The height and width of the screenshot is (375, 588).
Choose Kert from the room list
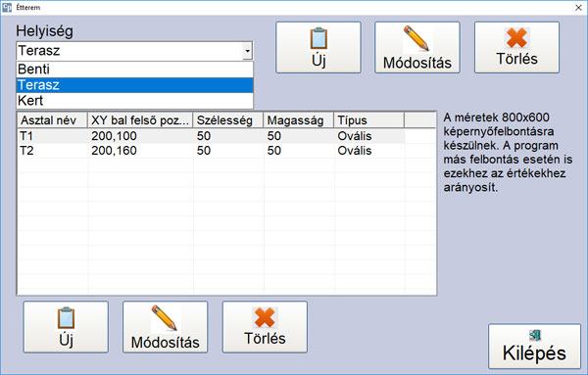[x=135, y=101]
